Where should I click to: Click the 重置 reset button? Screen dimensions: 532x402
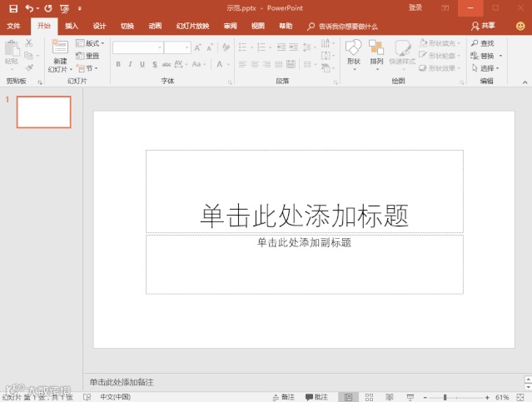click(x=87, y=56)
